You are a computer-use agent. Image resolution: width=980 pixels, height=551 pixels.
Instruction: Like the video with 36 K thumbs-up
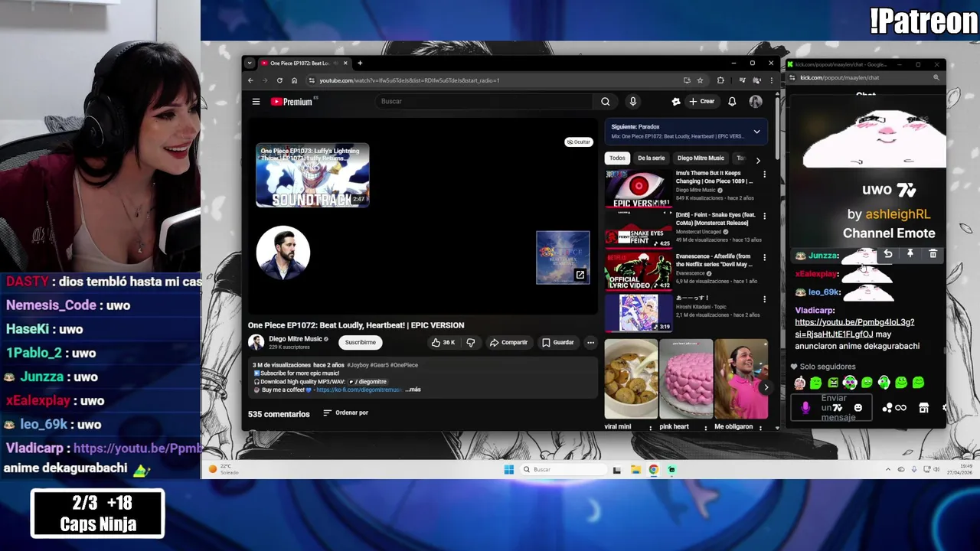click(x=443, y=342)
